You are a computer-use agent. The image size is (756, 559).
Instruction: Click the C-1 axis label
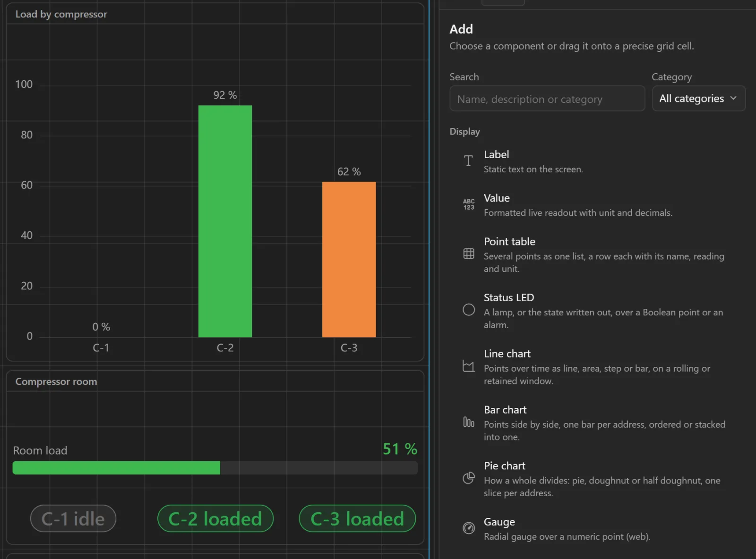click(x=101, y=348)
